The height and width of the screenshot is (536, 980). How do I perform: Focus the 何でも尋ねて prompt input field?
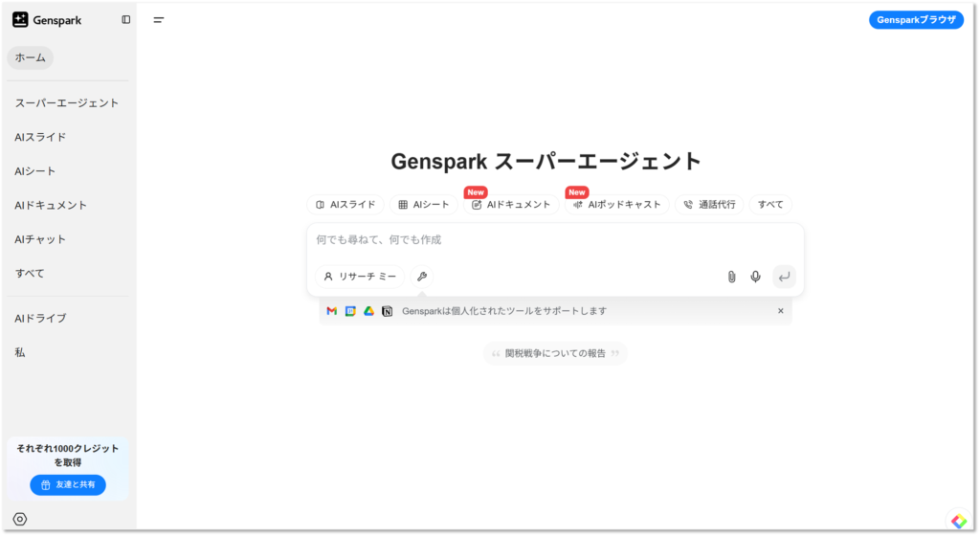pos(555,240)
